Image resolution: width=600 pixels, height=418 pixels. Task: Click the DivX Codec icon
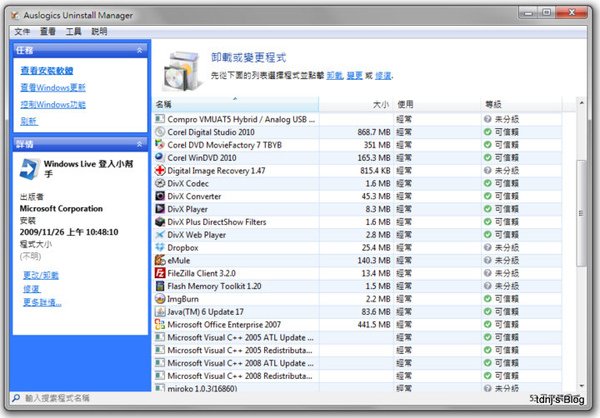pos(160,183)
